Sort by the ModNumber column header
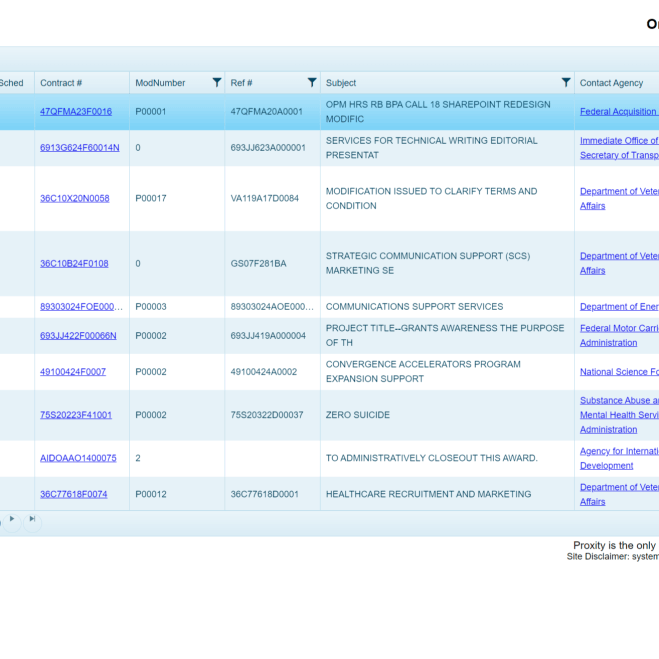 coord(160,83)
